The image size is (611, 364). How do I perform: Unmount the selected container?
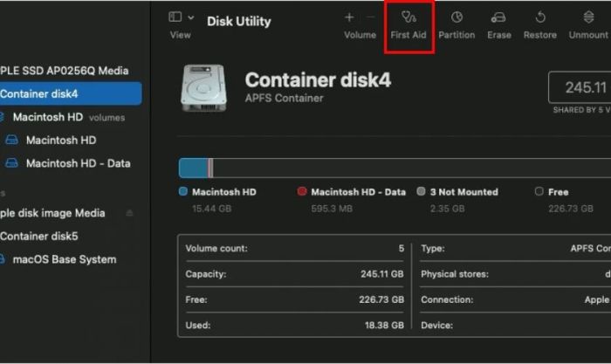(588, 25)
